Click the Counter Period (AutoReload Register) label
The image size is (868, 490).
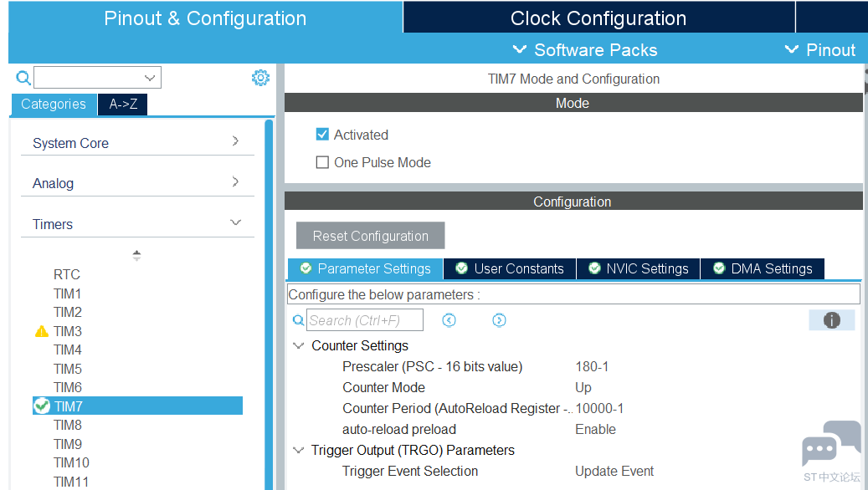pyautogui.click(x=457, y=409)
